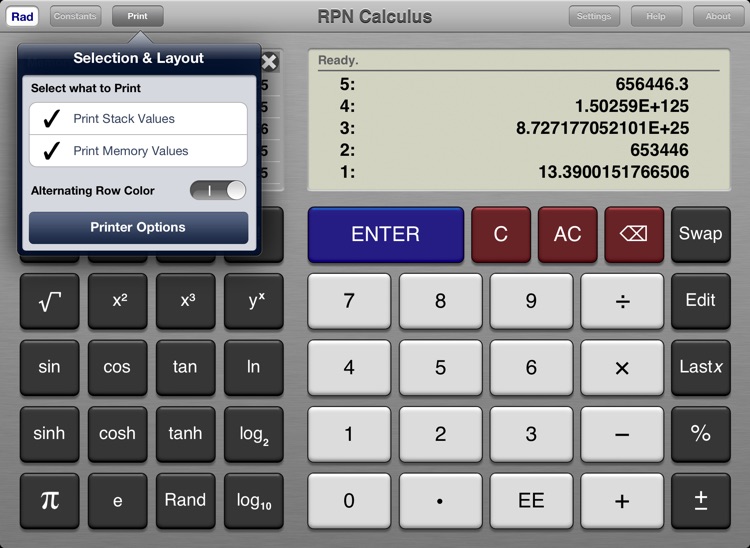Tap the minus operator key
Viewport: 750px width, 548px height.
click(x=622, y=434)
